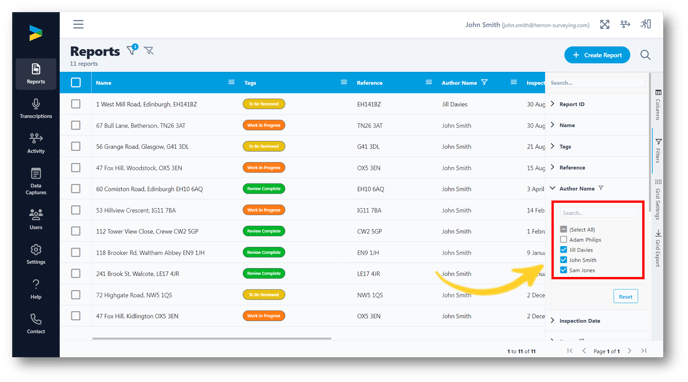Screen dimensions: 688x382
Task: Open the Grid Export side tab
Action: coord(658,248)
